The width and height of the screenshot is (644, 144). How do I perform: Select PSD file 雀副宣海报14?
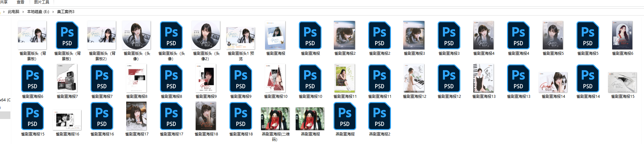[x=588, y=78]
